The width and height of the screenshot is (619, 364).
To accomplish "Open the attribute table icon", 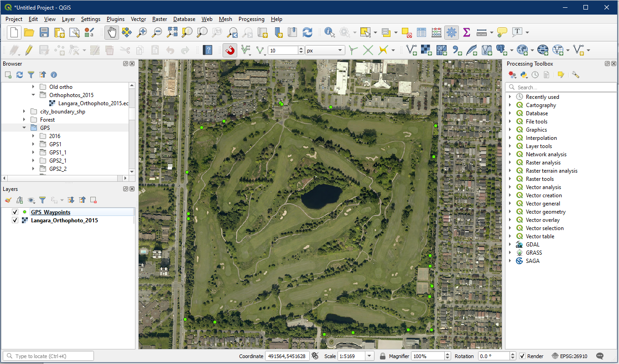I will [x=421, y=32].
